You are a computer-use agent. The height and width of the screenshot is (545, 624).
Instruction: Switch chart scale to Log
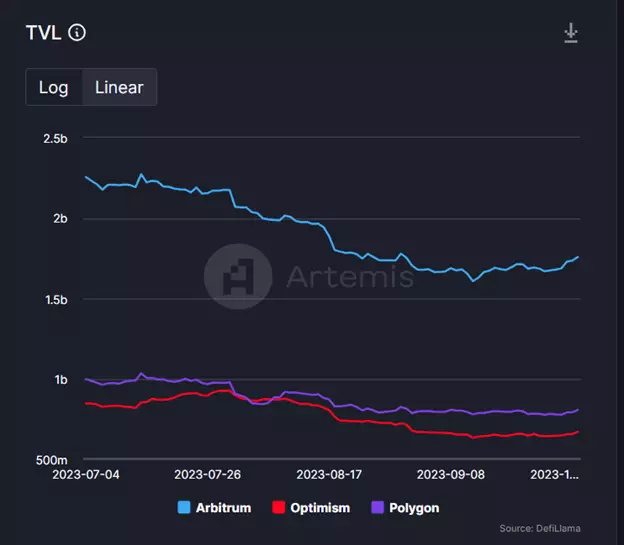(54, 87)
